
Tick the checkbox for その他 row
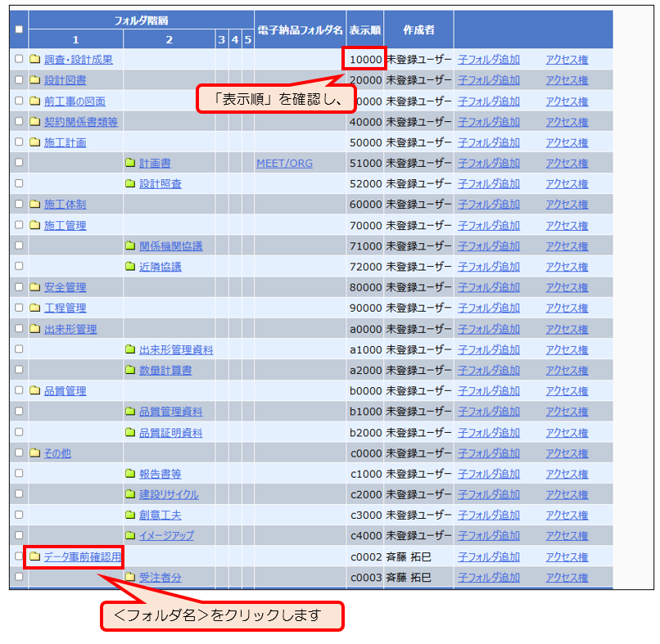coord(19,453)
